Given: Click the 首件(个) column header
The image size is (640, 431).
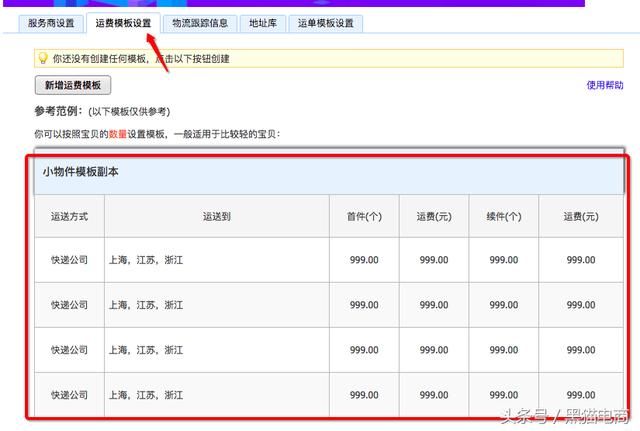Looking at the screenshot, I should 364,216.
